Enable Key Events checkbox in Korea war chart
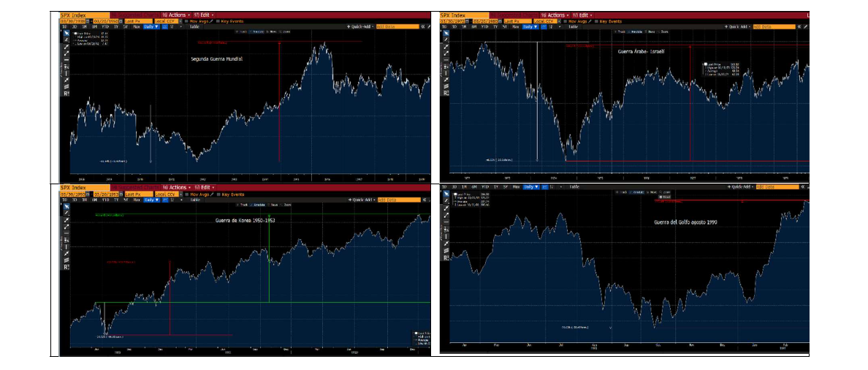Image resolution: width=868 pixels, height=370 pixels. (x=217, y=195)
